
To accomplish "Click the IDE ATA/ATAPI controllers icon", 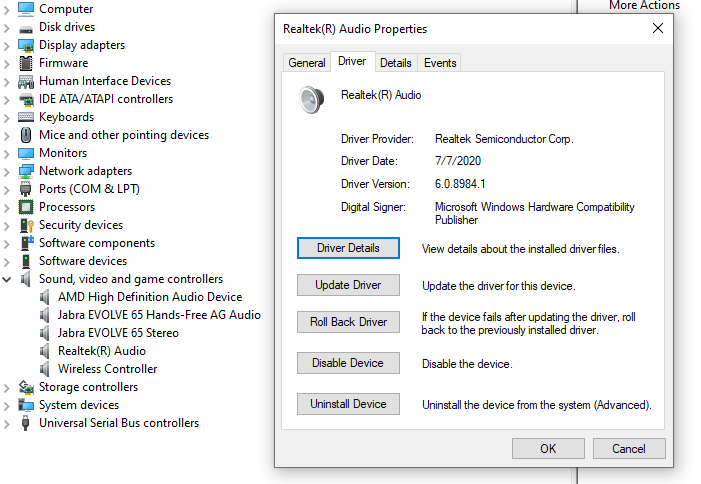I will (26, 99).
